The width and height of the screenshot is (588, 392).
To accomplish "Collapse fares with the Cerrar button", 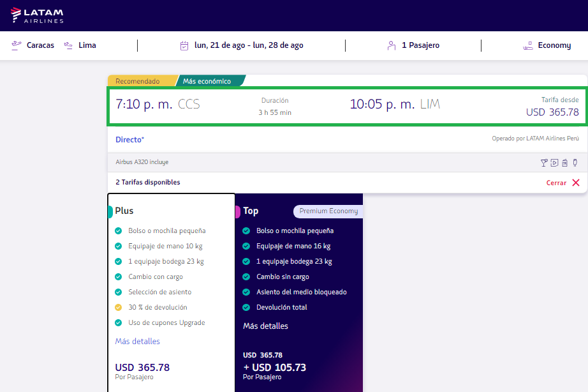I will coord(556,183).
